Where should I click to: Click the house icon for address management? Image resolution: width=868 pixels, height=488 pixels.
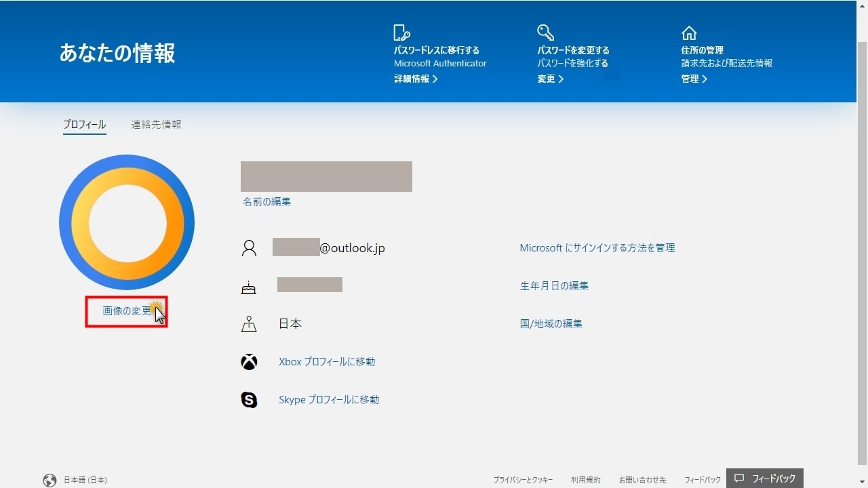(x=689, y=33)
